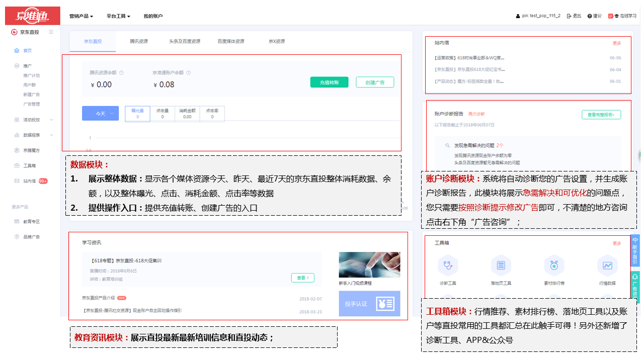Open the 落地页工具 icon
The height and width of the screenshot is (362, 644).
501,265
